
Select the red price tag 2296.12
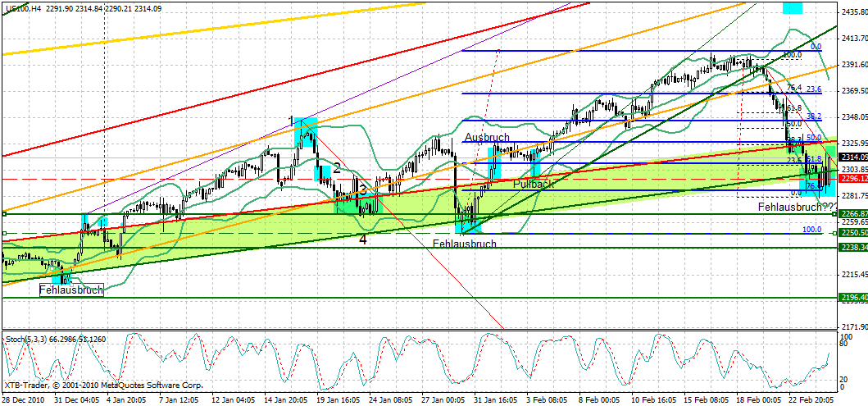853,179
